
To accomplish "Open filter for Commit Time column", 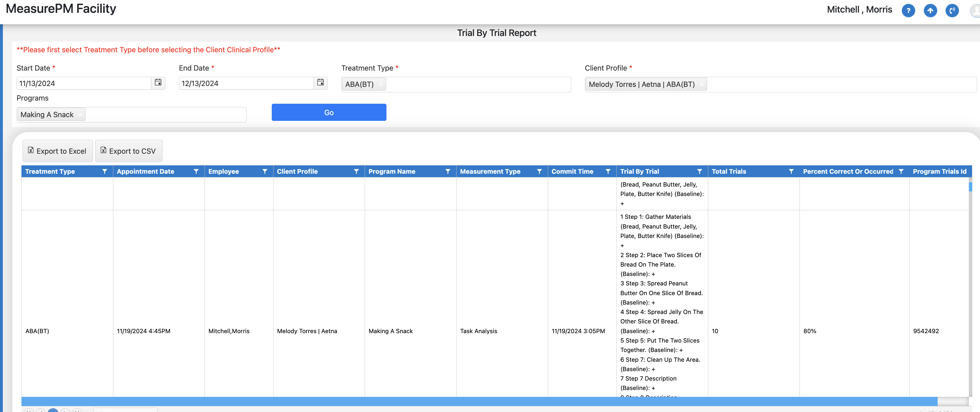I will tap(608, 171).
